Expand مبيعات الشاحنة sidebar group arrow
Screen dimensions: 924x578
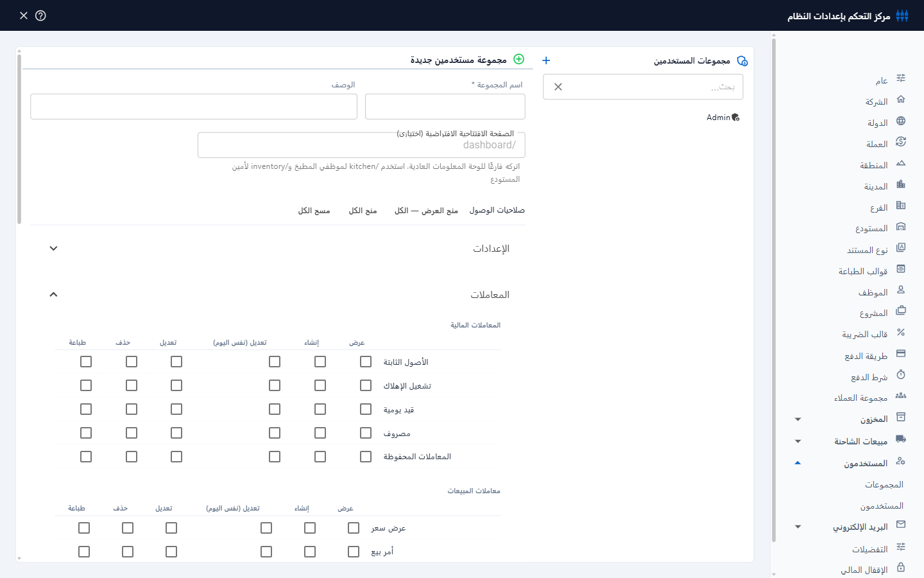(798, 441)
